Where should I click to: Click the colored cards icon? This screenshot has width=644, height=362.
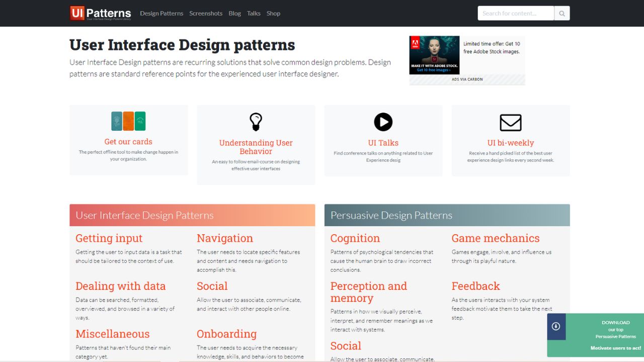(x=128, y=121)
